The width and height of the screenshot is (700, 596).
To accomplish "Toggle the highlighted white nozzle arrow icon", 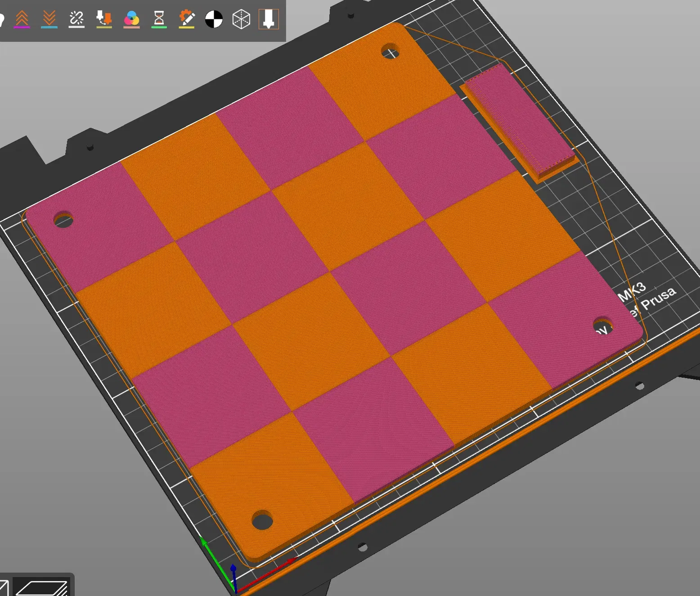I will (269, 19).
